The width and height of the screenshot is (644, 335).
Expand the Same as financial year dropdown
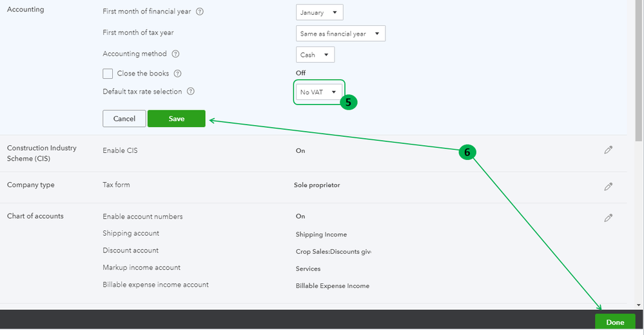[340, 34]
